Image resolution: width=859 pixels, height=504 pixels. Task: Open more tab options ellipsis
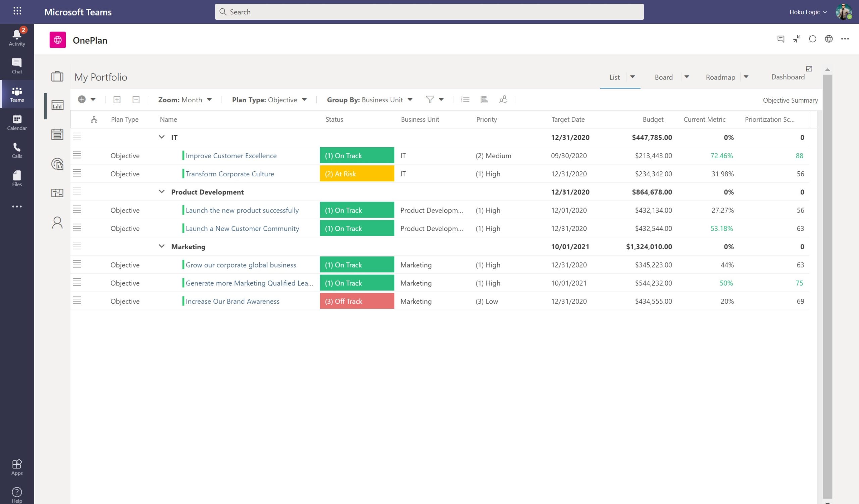pyautogui.click(x=845, y=39)
